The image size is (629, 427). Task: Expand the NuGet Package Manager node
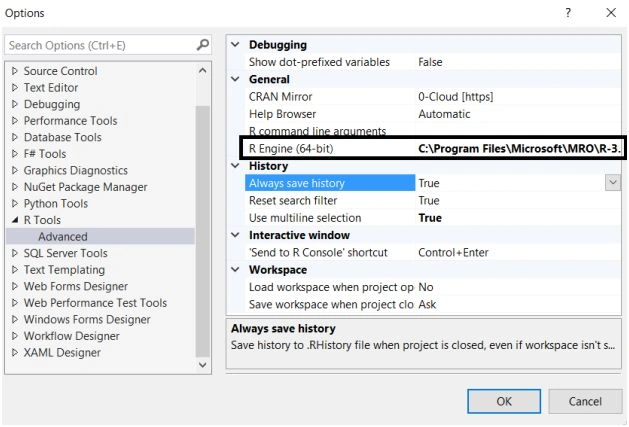click(15, 187)
